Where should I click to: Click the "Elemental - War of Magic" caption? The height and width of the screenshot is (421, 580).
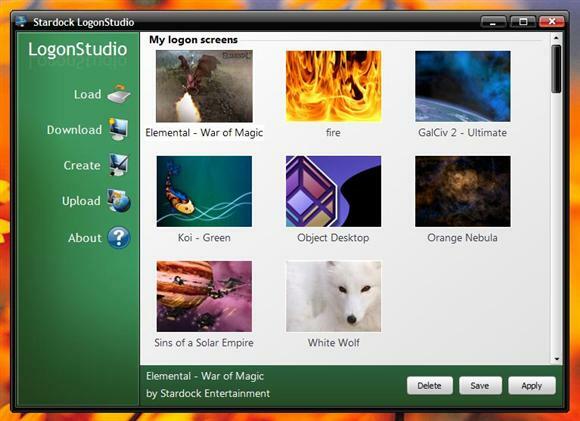[204, 132]
